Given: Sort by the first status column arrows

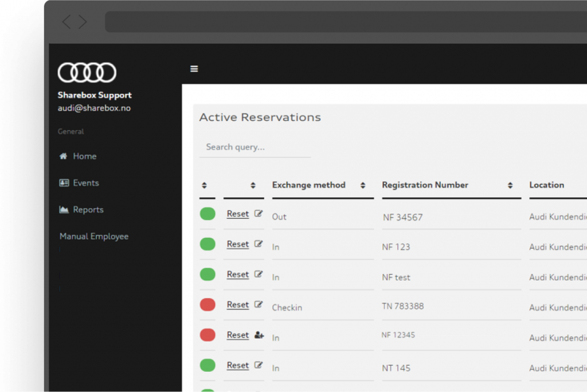Looking at the screenshot, I should (204, 185).
